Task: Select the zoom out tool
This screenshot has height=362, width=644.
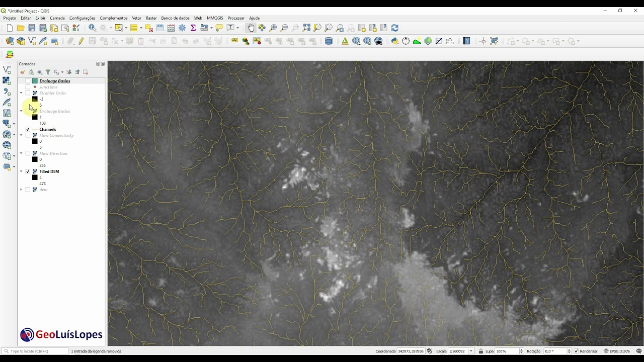Action: click(x=284, y=28)
